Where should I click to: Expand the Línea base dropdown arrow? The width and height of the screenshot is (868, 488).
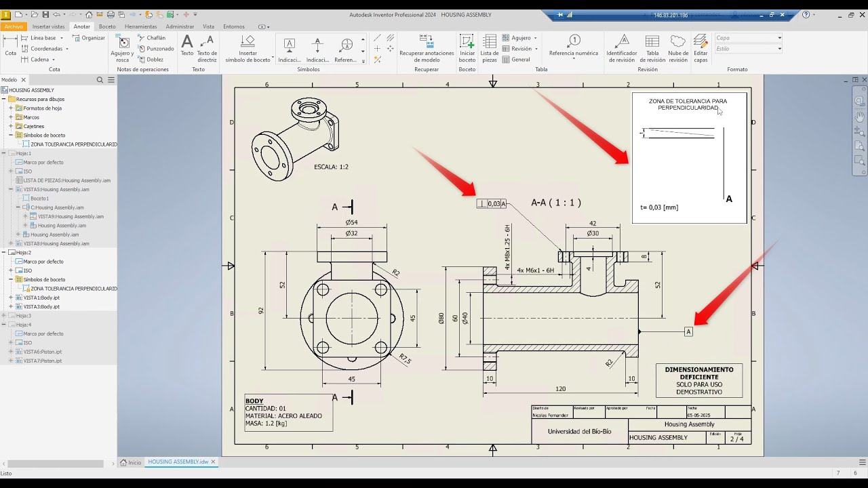pos(62,38)
